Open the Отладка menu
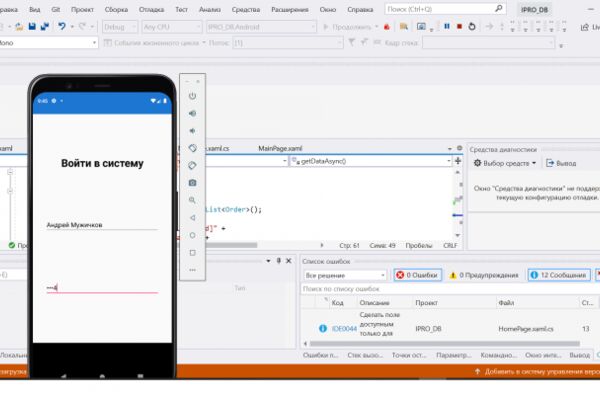 pyautogui.click(x=151, y=10)
